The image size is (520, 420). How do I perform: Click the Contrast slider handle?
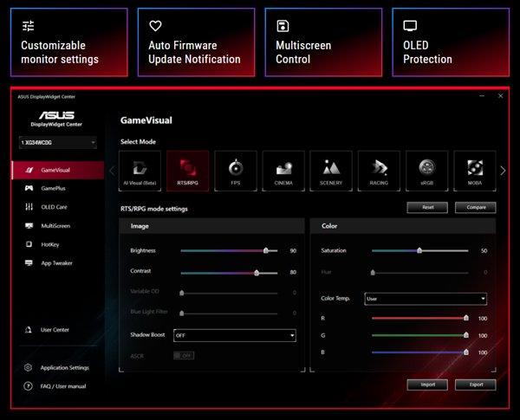pyautogui.click(x=257, y=273)
